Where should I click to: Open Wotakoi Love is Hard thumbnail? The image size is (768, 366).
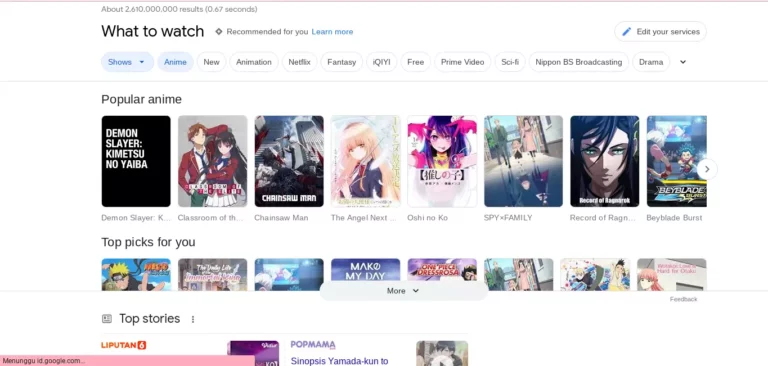[672, 274]
